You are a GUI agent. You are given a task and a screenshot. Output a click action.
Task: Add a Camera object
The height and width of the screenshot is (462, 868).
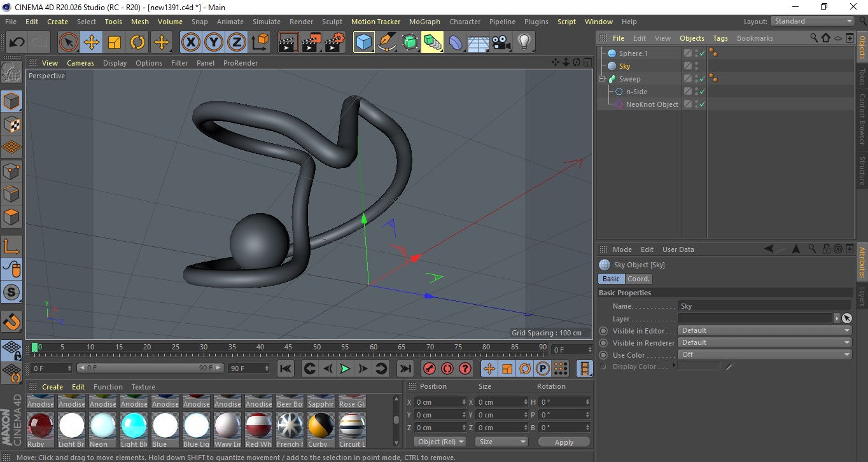pos(501,43)
